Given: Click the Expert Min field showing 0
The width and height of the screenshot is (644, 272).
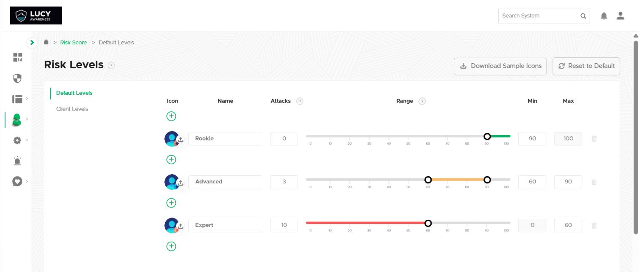Looking at the screenshot, I should coord(532,225).
